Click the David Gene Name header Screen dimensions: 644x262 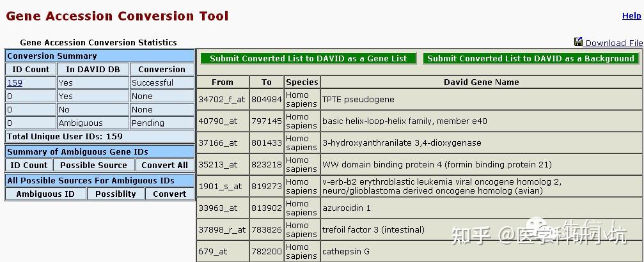pyautogui.click(x=481, y=82)
